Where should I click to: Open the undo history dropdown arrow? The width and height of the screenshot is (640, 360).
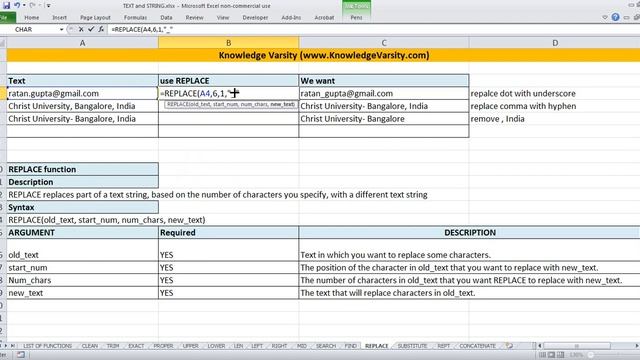[x=24, y=5]
